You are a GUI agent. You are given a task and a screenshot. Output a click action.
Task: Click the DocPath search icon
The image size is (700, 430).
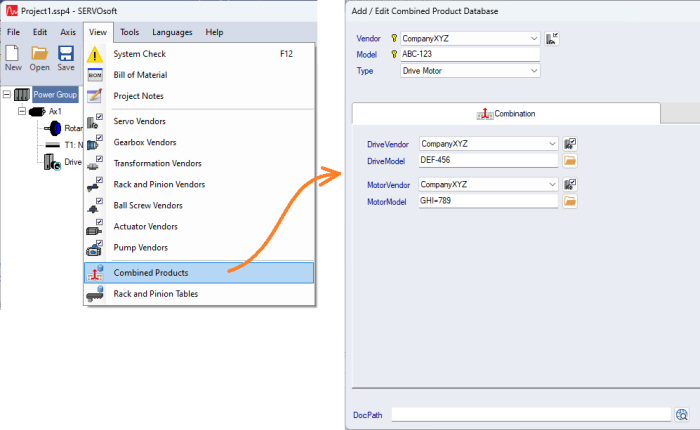pos(682,414)
